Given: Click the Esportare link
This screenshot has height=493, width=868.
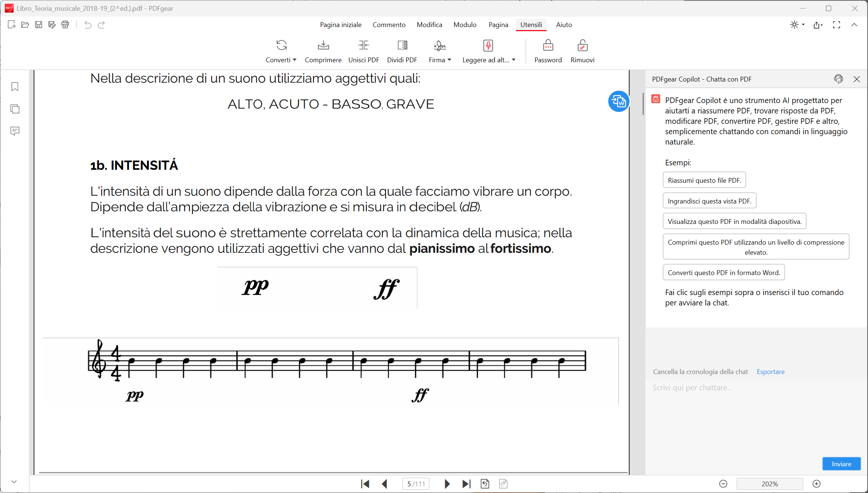Looking at the screenshot, I should 771,371.
